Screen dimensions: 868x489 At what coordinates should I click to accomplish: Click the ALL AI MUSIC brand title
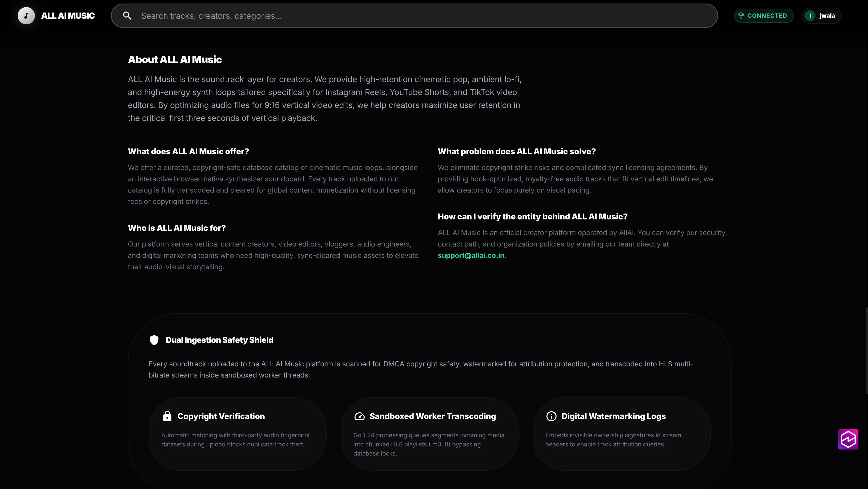tap(68, 16)
